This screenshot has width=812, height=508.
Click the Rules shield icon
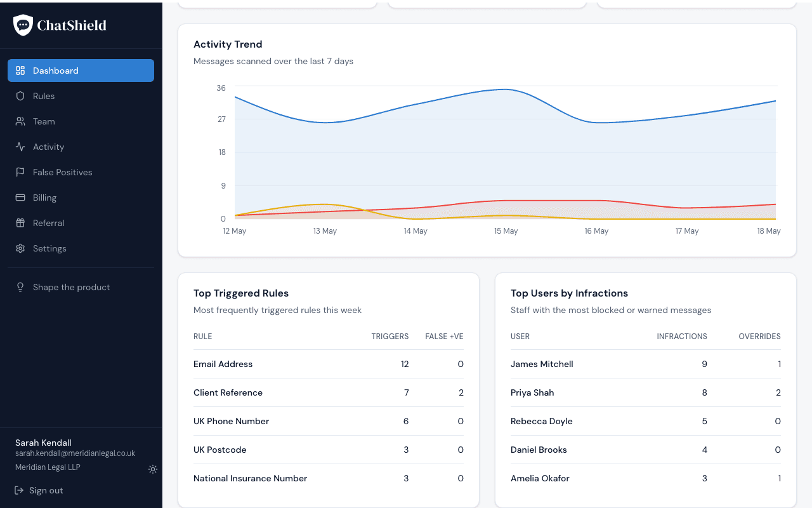pos(20,96)
